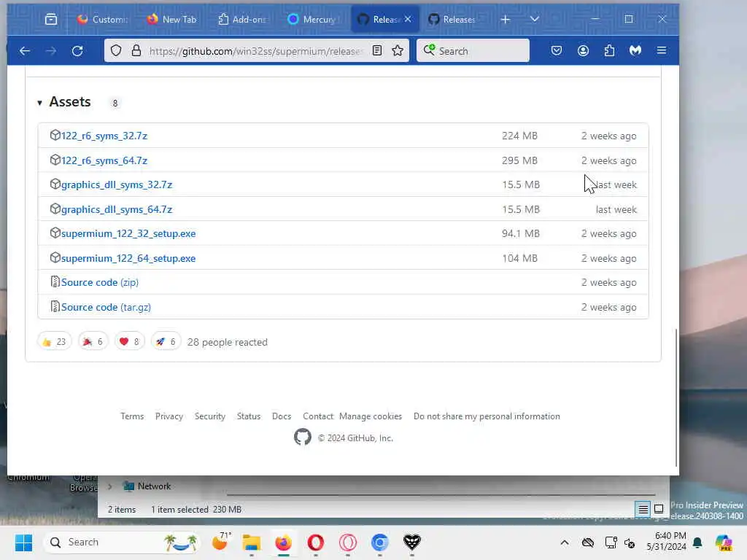The height and width of the screenshot is (560, 747).
Task: Open the notification bell in taskbar
Action: (697, 542)
